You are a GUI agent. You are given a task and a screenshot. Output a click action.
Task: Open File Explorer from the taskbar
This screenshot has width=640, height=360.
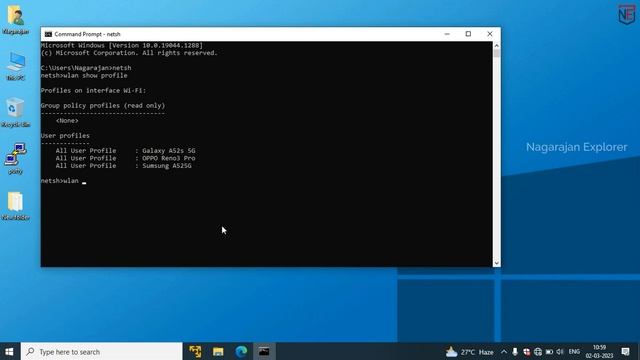pyautogui.click(x=218, y=351)
